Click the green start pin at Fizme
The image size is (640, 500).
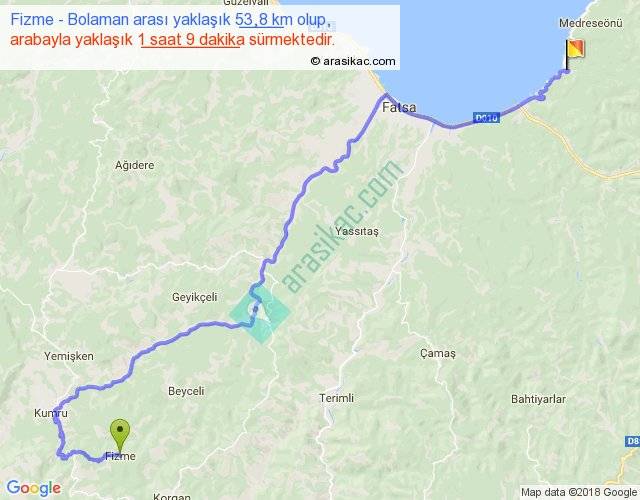tap(120, 435)
